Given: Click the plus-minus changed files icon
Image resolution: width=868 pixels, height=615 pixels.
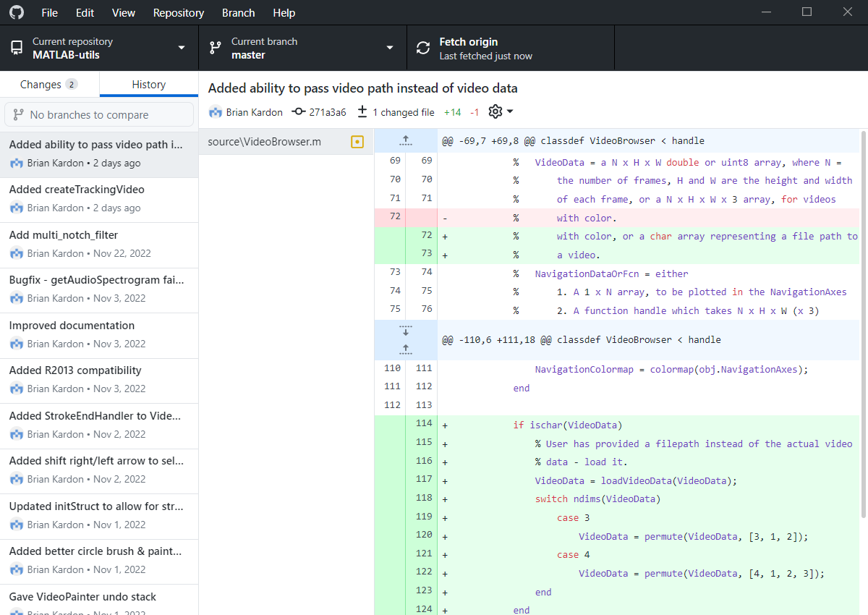Looking at the screenshot, I should (x=362, y=112).
